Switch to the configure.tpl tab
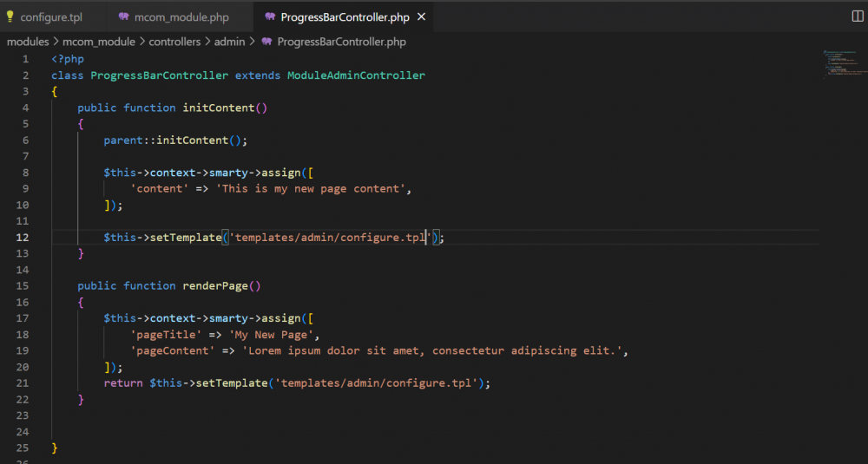The height and width of the screenshot is (464, 868). click(x=51, y=17)
